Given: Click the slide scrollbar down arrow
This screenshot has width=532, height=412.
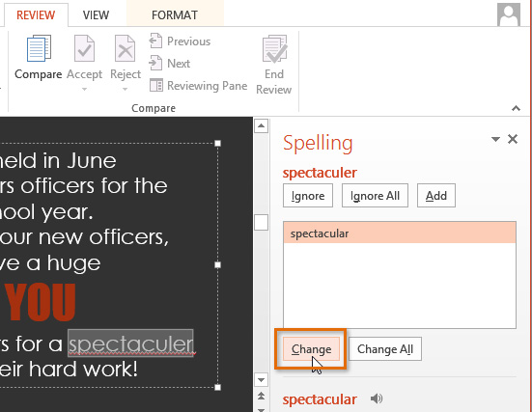Looking at the screenshot, I should click(x=261, y=380).
